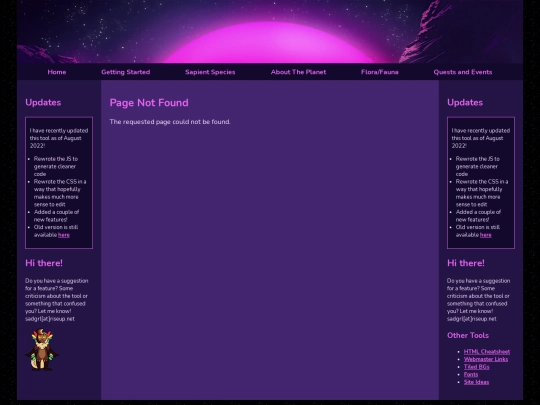Click the 'Page Not Found' heading

tap(149, 103)
